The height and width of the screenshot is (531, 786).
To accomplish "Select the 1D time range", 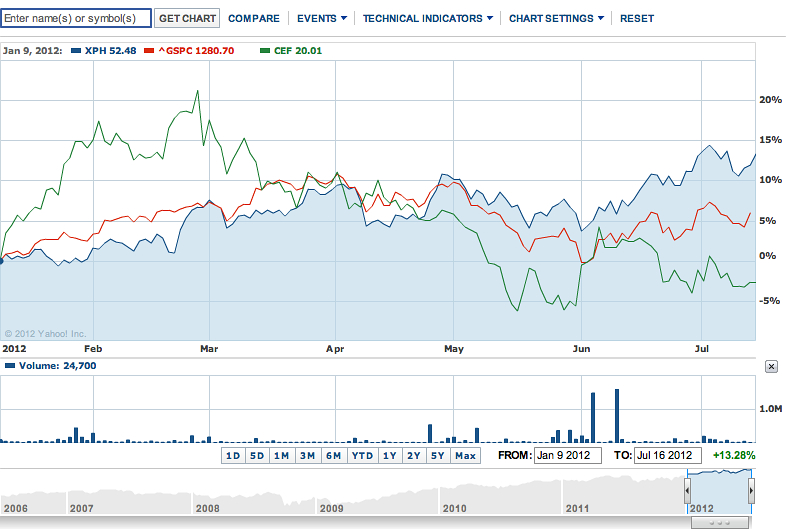I will [233, 455].
